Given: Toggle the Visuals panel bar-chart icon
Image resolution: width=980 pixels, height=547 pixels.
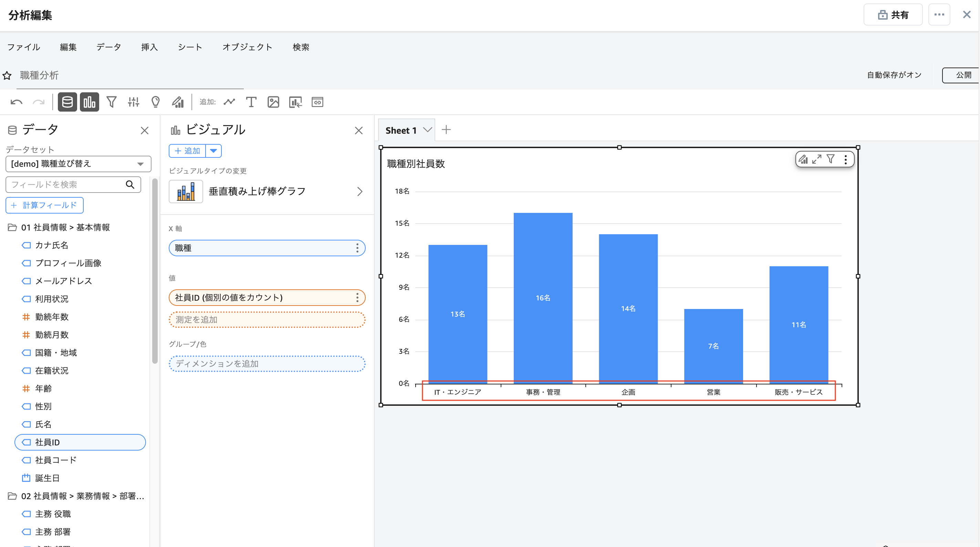Looking at the screenshot, I should coord(90,102).
